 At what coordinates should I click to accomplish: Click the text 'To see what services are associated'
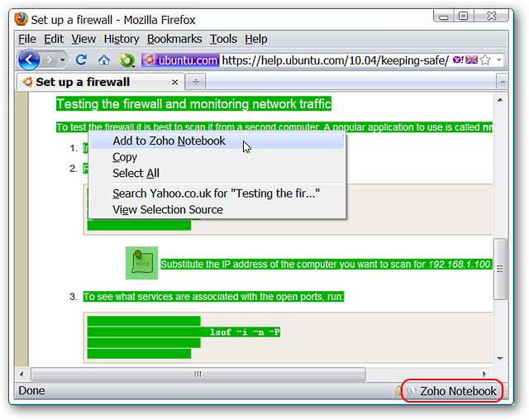tap(213, 297)
